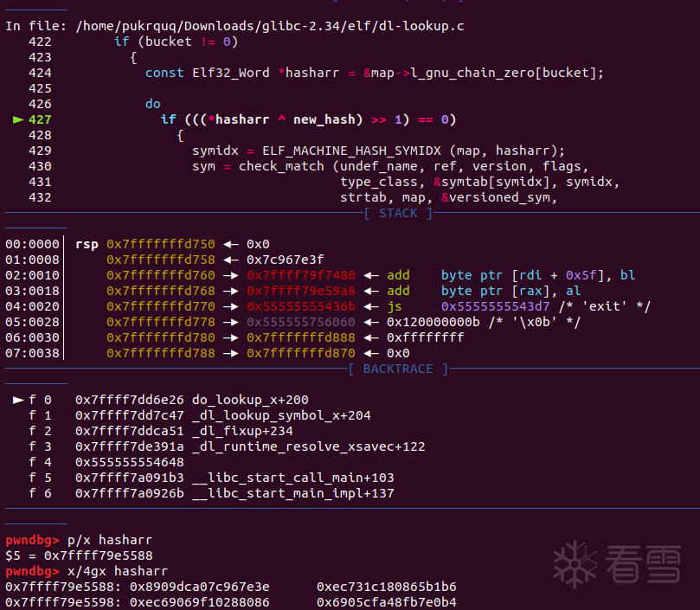700x610 pixels.
Task: Select memory value 0x6905cfa48fb7e0b4
Action: [387, 602]
